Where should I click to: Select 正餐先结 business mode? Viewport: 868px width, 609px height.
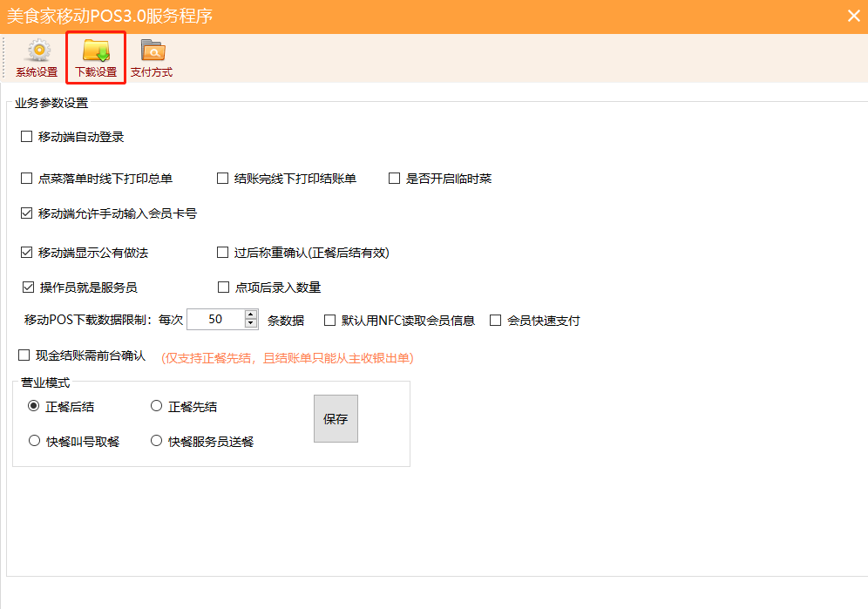[157, 406]
